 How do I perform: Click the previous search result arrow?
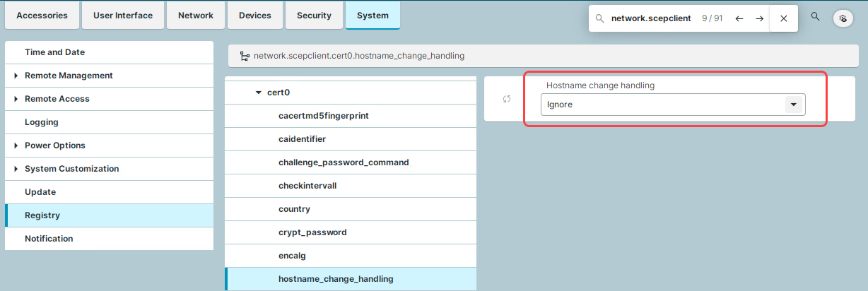(x=739, y=18)
